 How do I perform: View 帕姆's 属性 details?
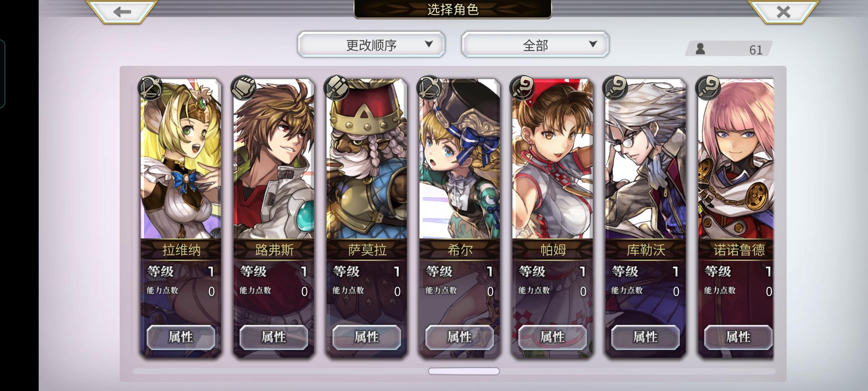[x=553, y=337]
